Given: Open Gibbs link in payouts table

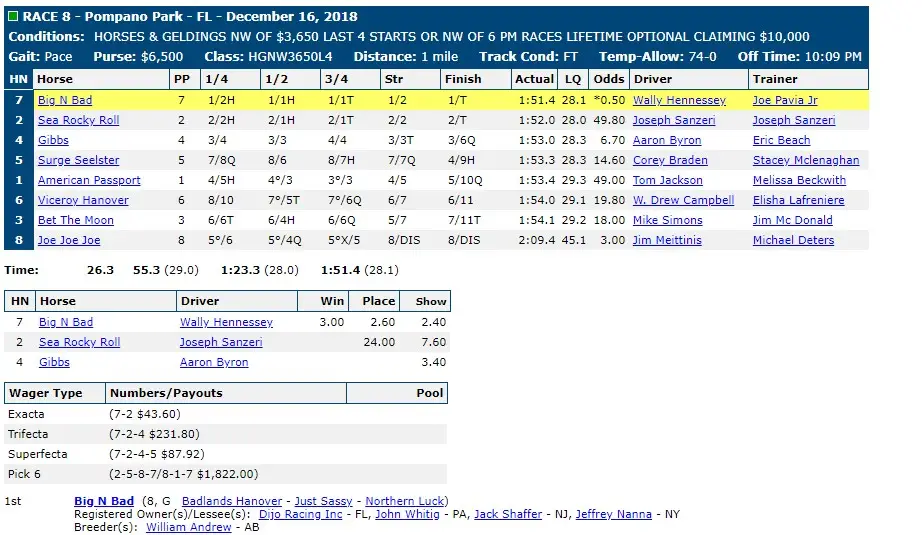Looking at the screenshot, I should click(54, 362).
